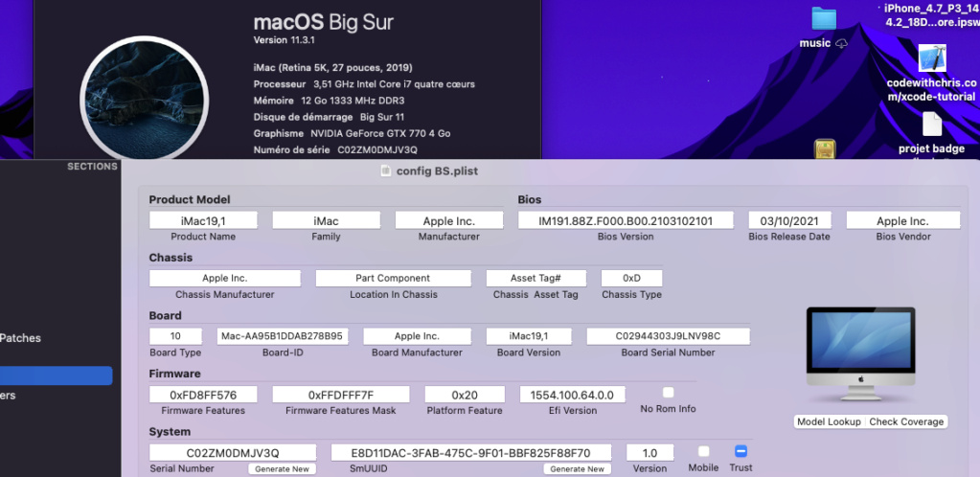The width and height of the screenshot is (980, 477).
Task: Click the config BS.plist document icon in title
Action: coord(386,170)
